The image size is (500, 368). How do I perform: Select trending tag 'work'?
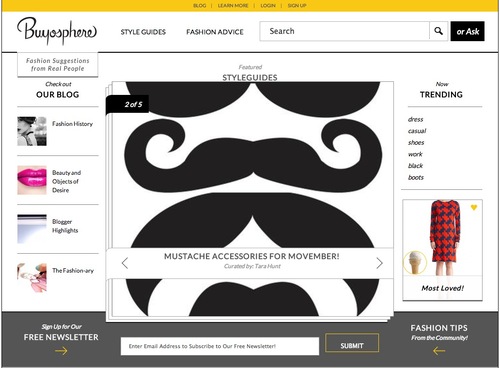point(415,154)
